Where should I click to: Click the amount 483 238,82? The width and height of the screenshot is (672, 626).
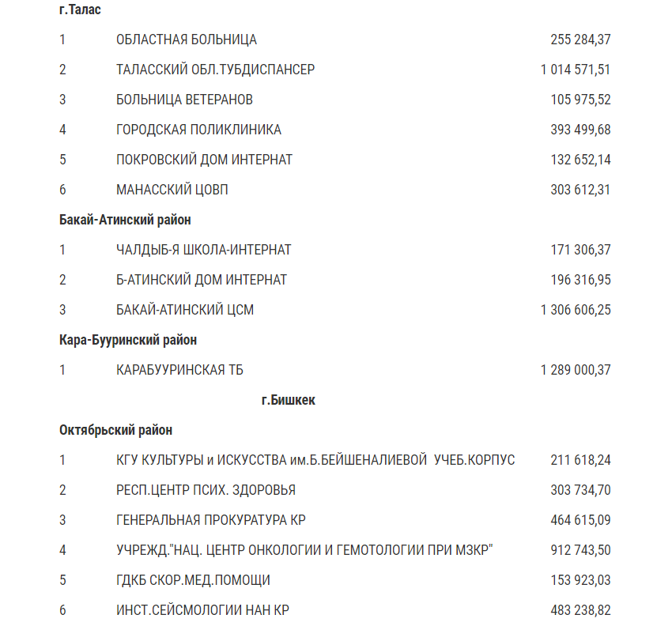coord(580,610)
